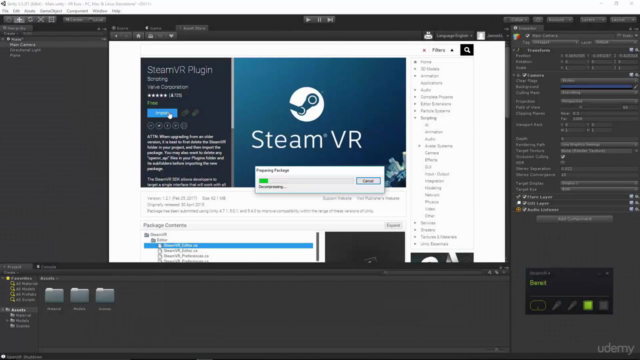Switch to the Scene tab
This screenshot has width=640, height=360.
(x=121, y=28)
